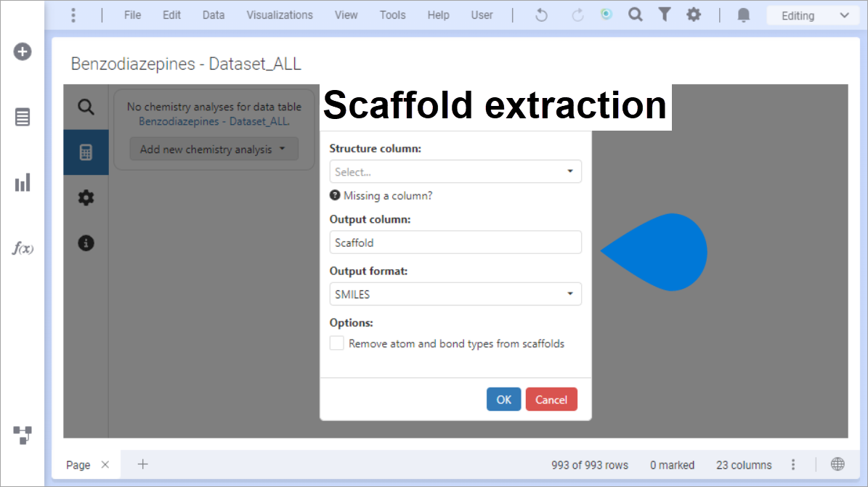The height and width of the screenshot is (487, 868).
Task: Open the Visualizations flyout via the chart icon
Action: (23, 183)
